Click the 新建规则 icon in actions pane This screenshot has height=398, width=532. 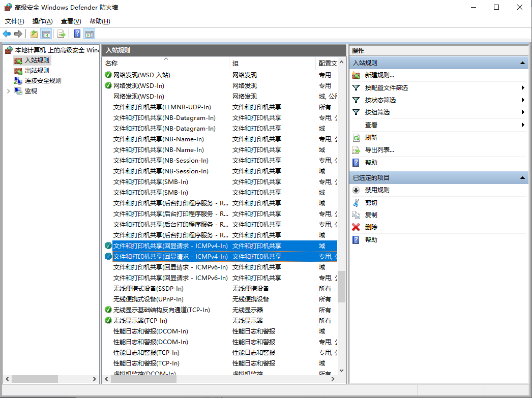356,75
